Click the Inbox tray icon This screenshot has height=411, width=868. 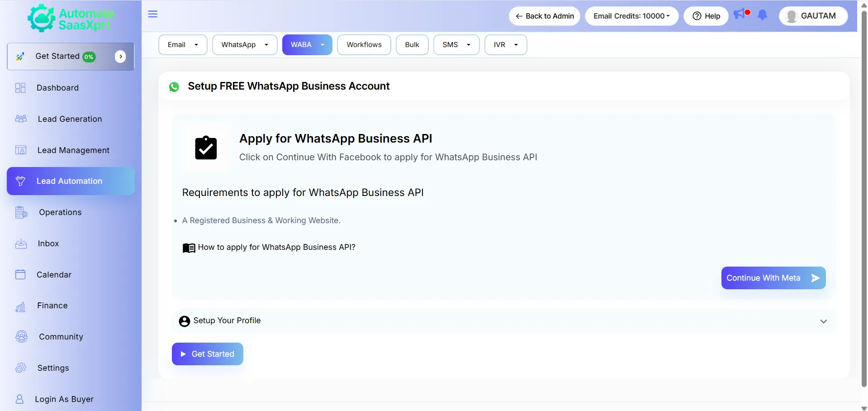(21, 244)
